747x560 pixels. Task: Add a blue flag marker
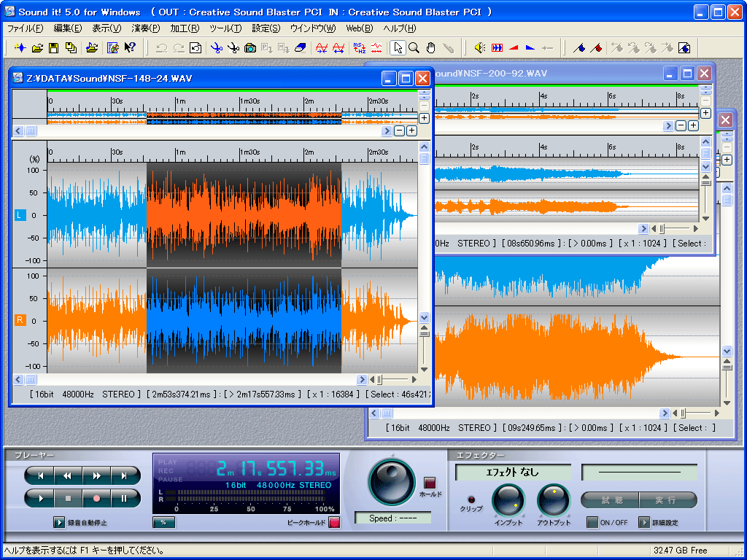(x=578, y=47)
